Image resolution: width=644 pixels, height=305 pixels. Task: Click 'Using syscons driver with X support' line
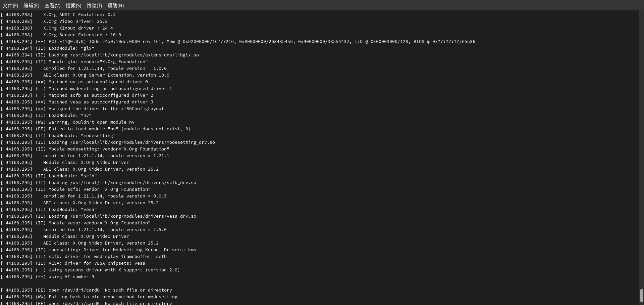(x=114, y=270)
